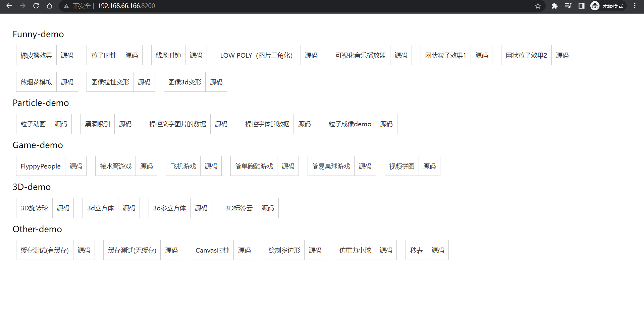Click the incognito mode indicator
The width and height of the screenshot is (644, 333).
coord(608,6)
